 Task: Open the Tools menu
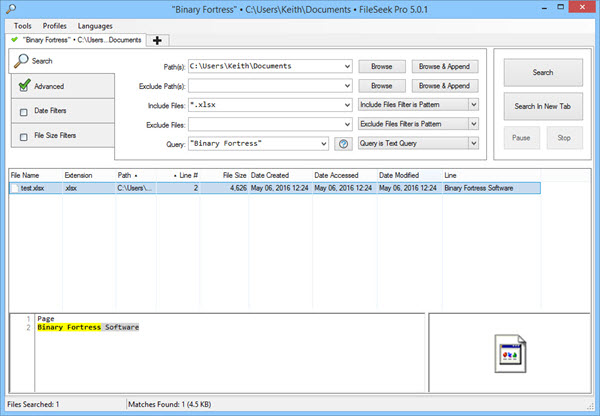pyautogui.click(x=23, y=26)
